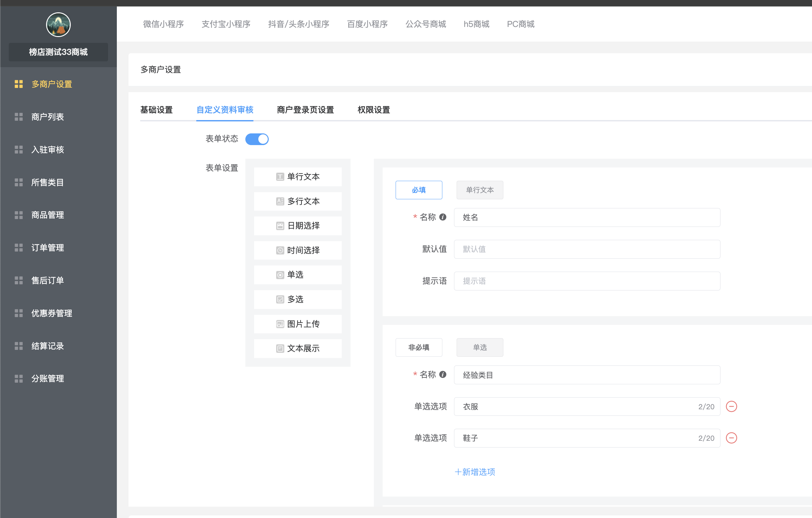Open 商户列表 in the sidebar
Screen dimensions: 812x518
48,117
